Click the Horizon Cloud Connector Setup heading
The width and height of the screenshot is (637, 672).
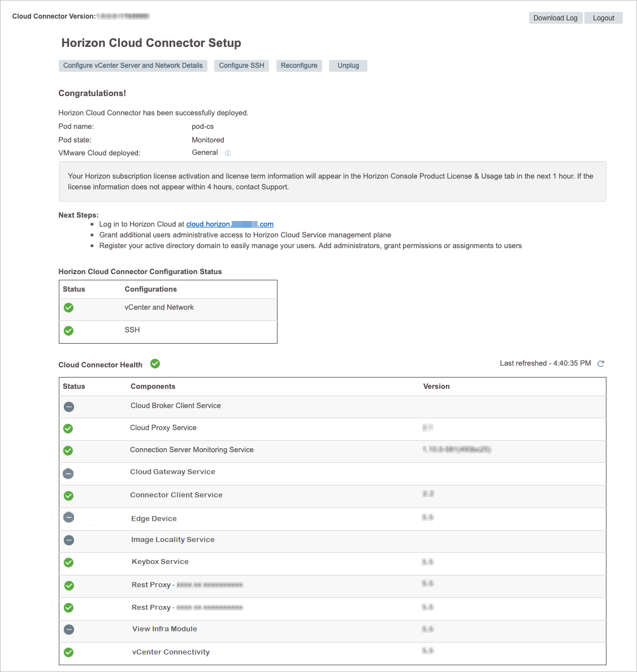[151, 43]
